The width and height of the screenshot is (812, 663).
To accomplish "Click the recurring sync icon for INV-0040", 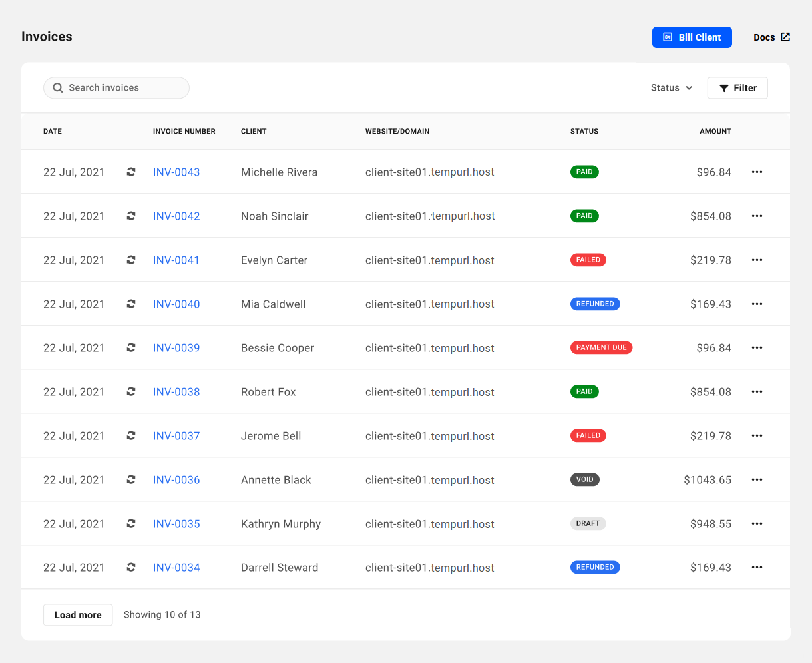I will (x=131, y=304).
